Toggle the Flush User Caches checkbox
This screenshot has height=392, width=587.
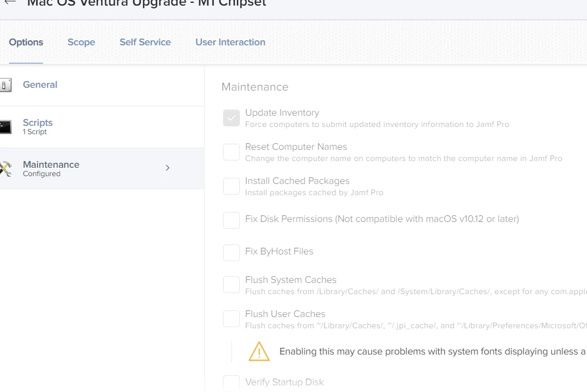click(x=231, y=319)
